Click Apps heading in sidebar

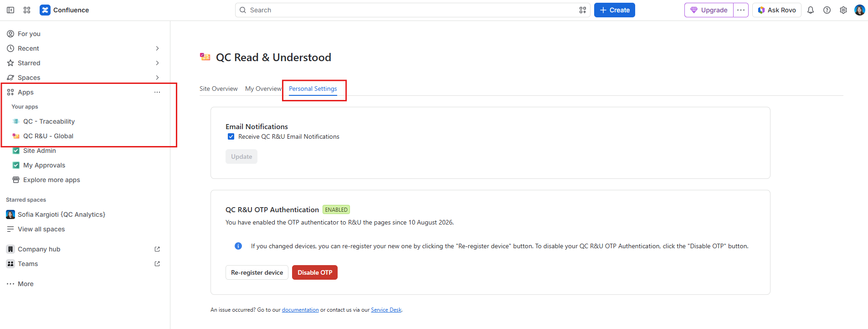coord(26,92)
